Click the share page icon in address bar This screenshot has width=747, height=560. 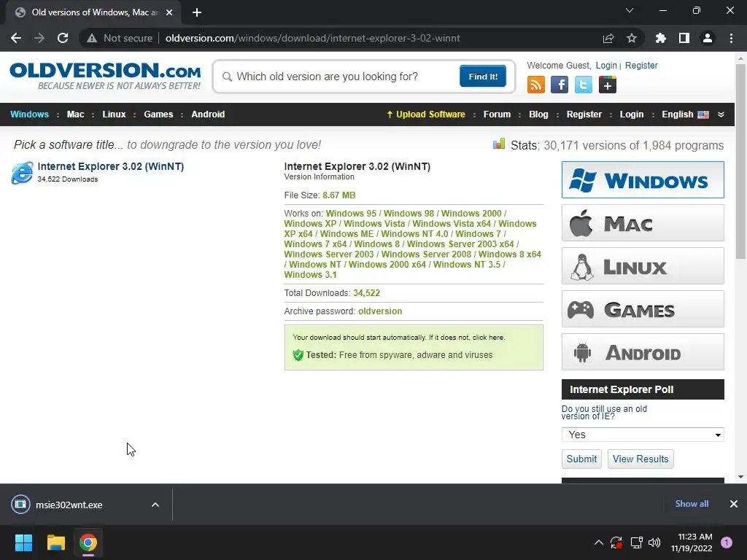coord(608,38)
